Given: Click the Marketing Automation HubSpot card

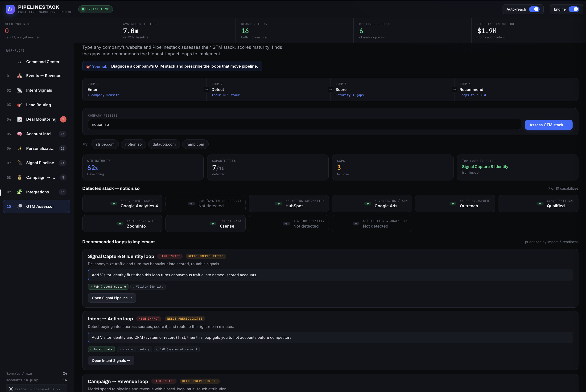Looking at the screenshot, I should click(289, 204).
